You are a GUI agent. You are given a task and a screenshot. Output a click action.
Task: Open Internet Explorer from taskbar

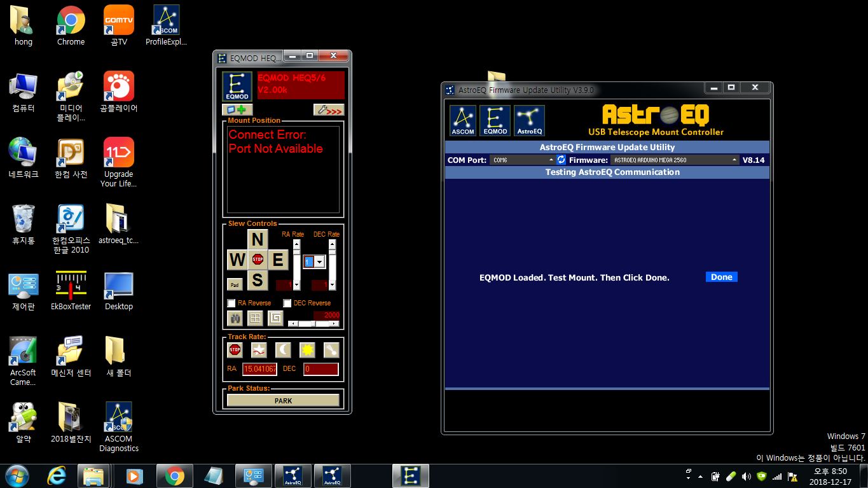(57, 476)
